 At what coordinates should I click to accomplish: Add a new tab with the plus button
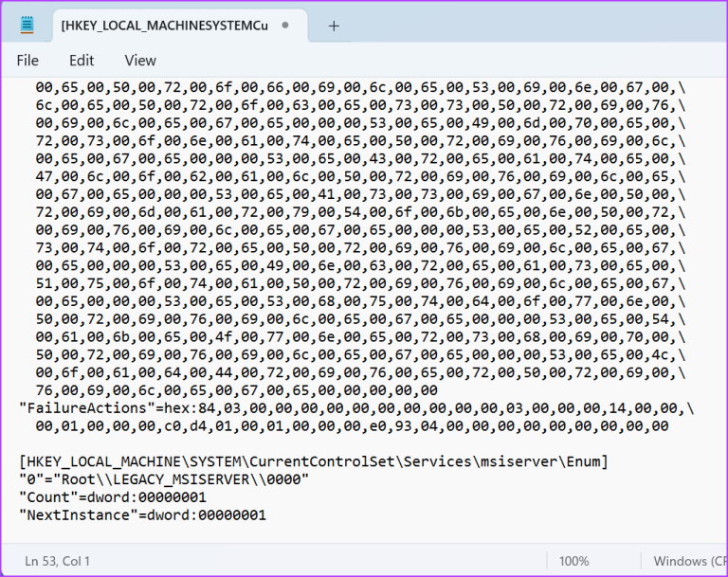(333, 26)
